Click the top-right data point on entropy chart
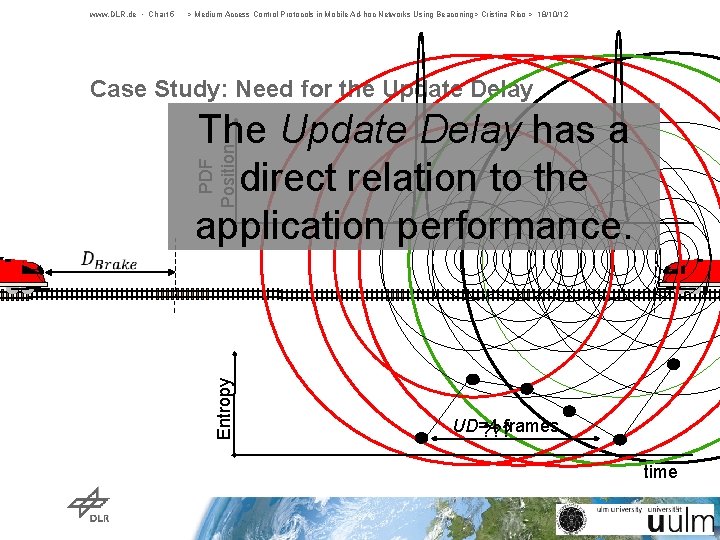This screenshot has height=540, width=720. pyautogui.click(x=673, y=364)
